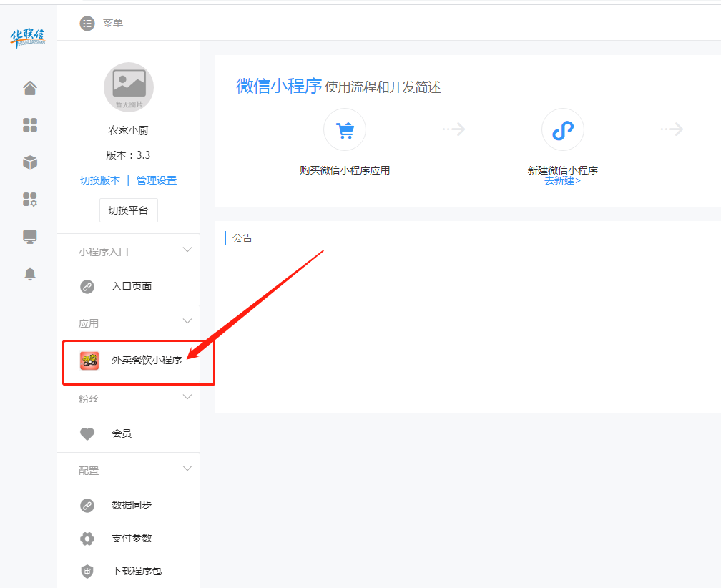Click the 微信小程序 heading text
This screenshot has width=721, height=588.
[279, 86]
